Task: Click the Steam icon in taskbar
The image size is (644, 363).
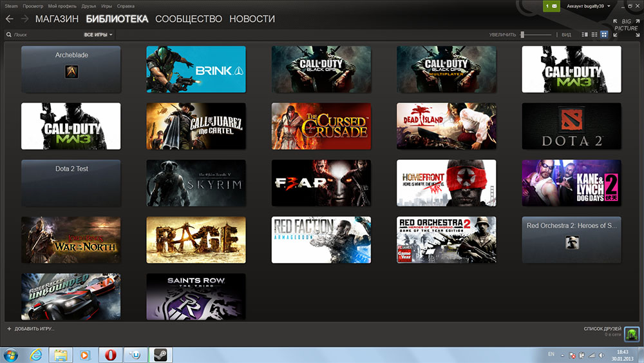Action: [159, 355]
